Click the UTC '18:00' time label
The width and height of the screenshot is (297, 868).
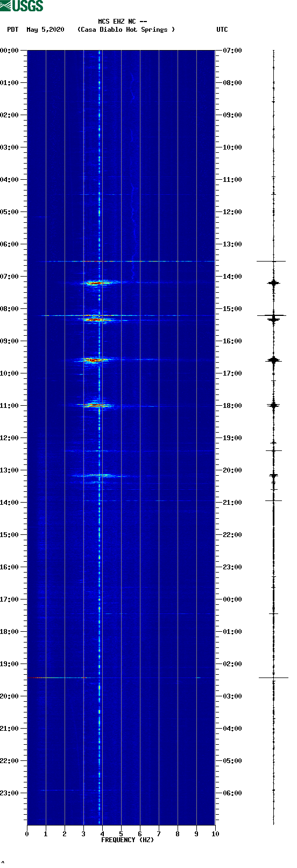click(x=232, y=406)
